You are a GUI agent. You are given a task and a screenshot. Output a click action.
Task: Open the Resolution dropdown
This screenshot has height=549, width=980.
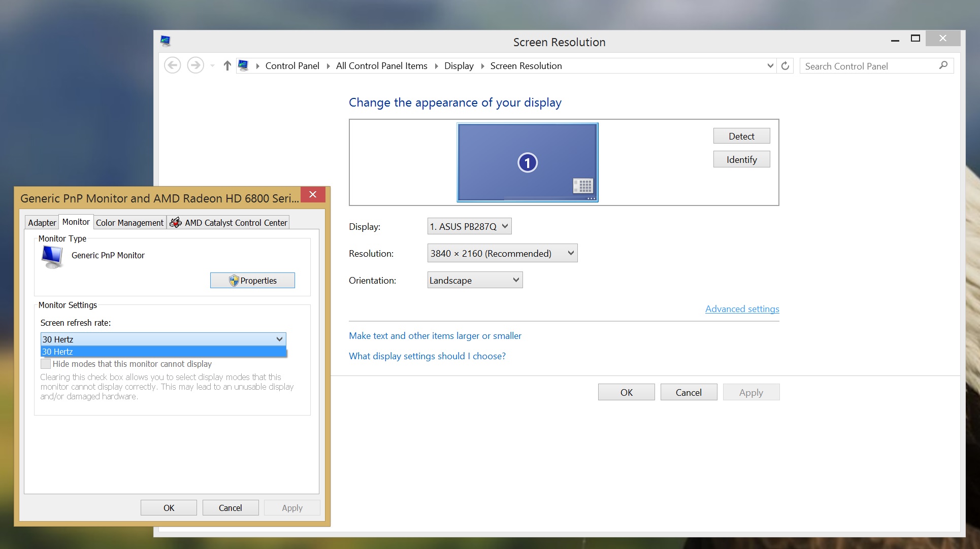pos(502,253)
